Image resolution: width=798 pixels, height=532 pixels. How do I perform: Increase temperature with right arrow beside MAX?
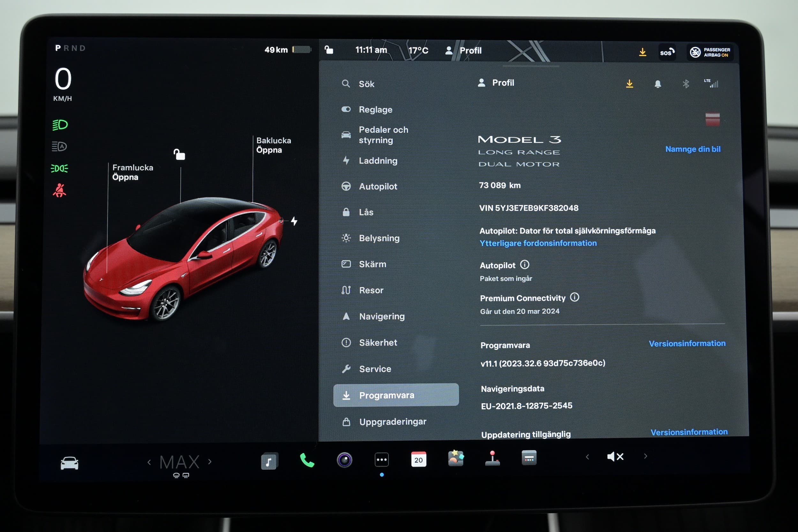coord(210,461)
